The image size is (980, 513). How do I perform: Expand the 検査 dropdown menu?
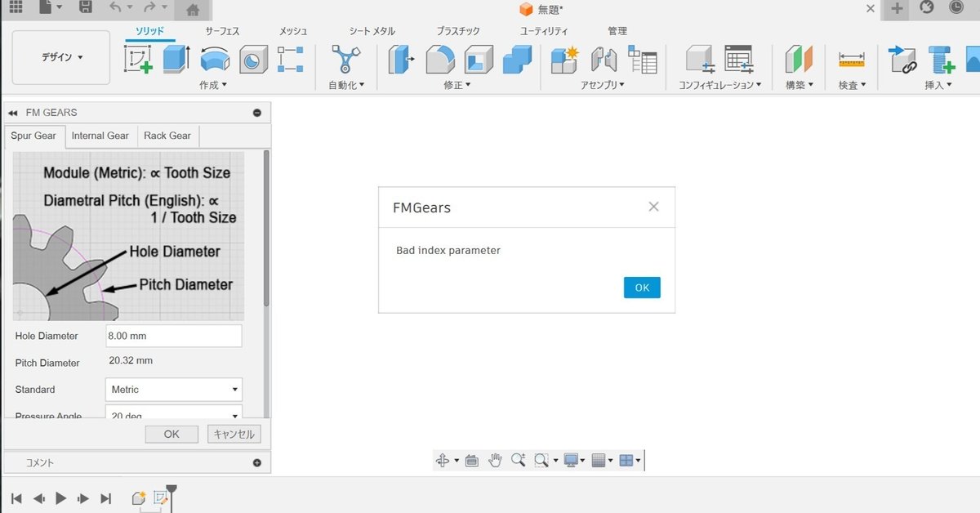pos(852,84)
